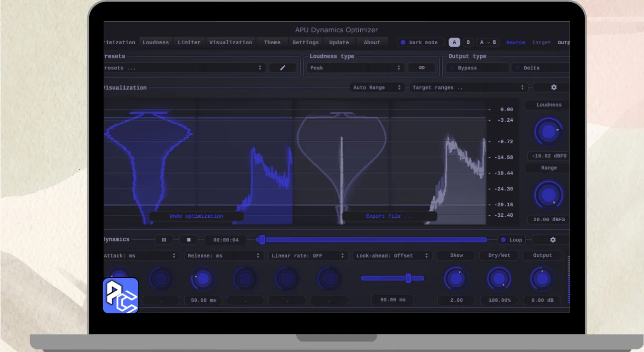Screen dimensions: 644x352
Task: Click Undo optimization button
Action: [x=196, y=216]
